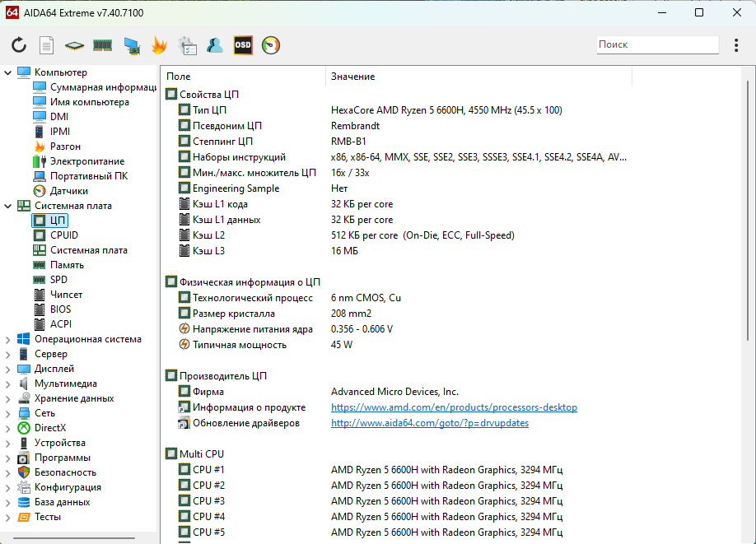Open the AMD product information link
The width and height of the screenshot is (756, 544).
tap(454, 407)
